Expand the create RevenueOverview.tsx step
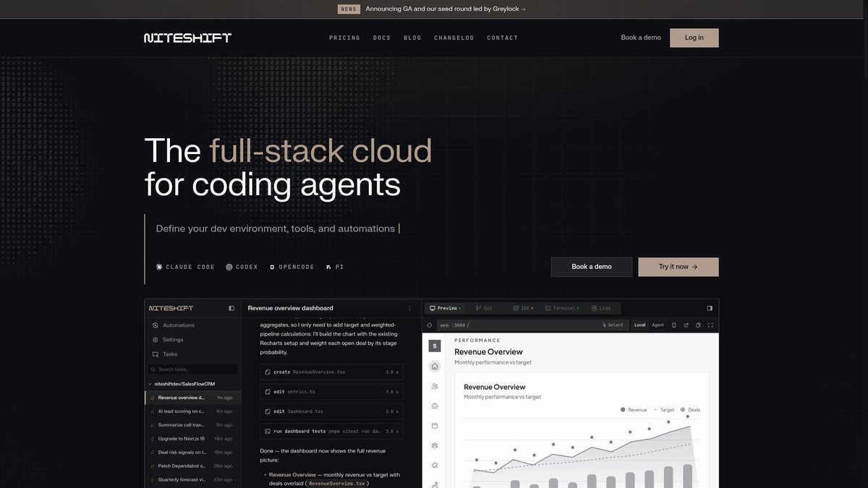The height and width of the screenshot is (488, 868). click(331, 372)
